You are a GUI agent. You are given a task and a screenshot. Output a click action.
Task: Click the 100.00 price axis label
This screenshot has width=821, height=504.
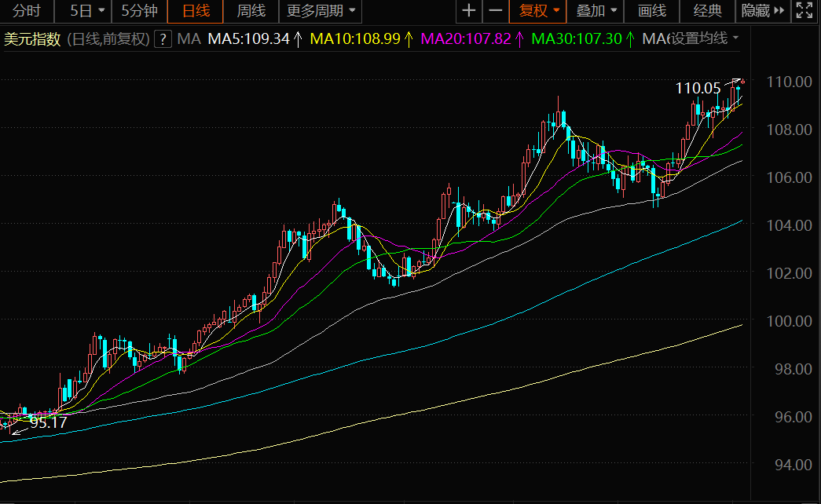[789, 321]
